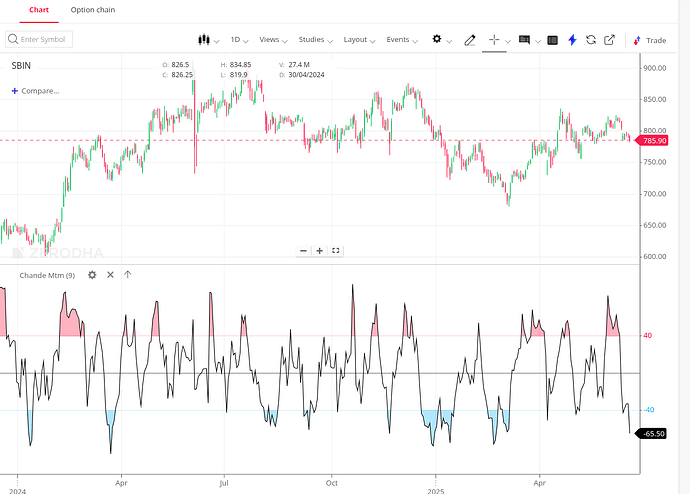Select the Chart tab
The height and width of the screenshot is (494, 690).
39,10
